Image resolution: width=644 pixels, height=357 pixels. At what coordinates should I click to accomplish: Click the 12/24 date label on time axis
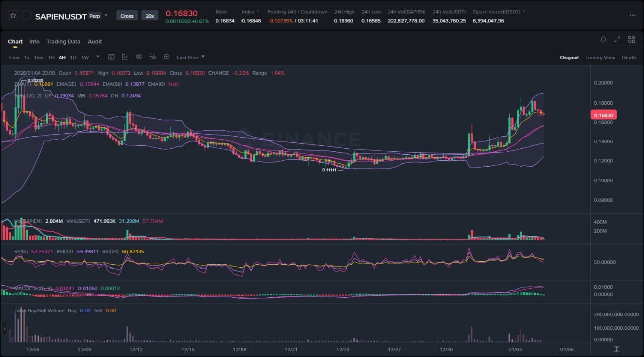pos(343,349)
